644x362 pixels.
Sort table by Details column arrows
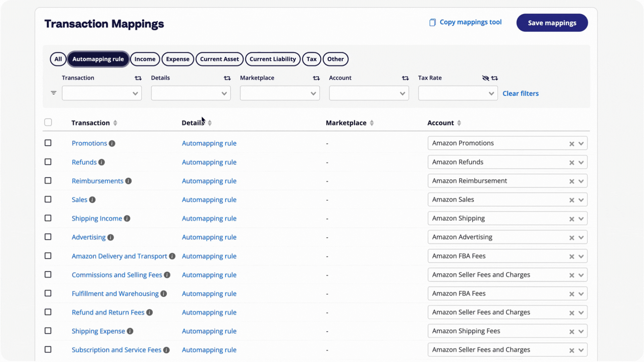tap(210, 123)
